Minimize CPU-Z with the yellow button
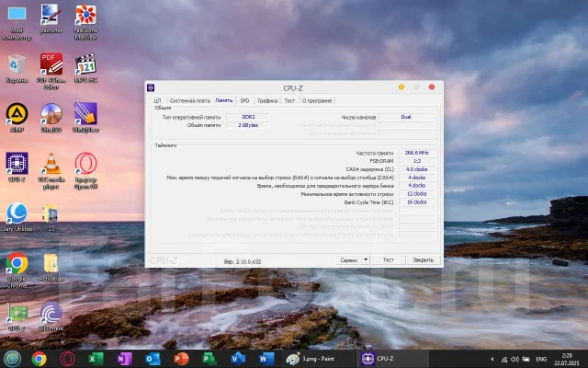Image resolution: width=588 pixels, height=368 pixels. 401,87
